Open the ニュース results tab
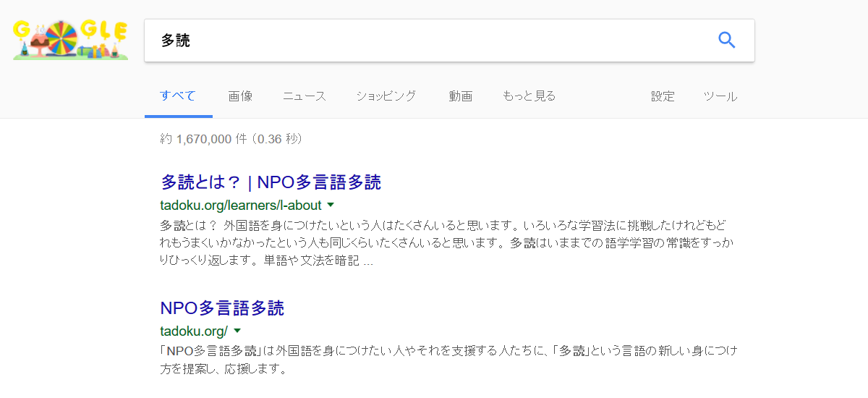868x398 pixels. click(x=305, y=96)
